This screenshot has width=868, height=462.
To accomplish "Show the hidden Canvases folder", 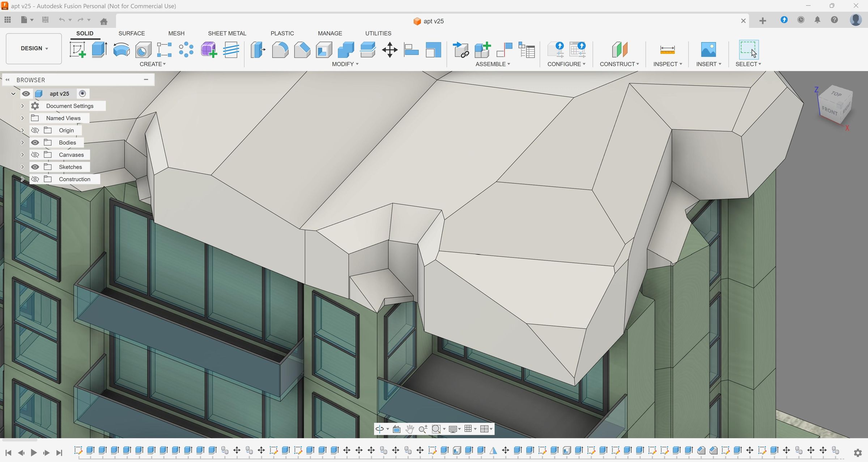I will 35,155.
